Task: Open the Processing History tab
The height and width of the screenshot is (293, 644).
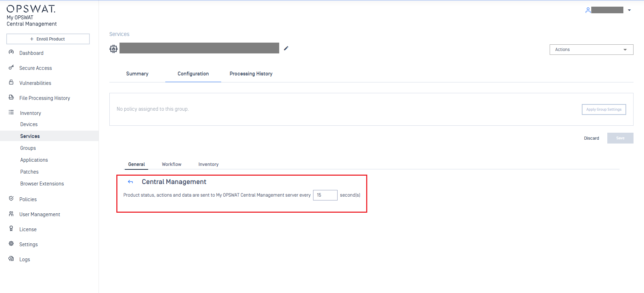Action: click(251, 74)
